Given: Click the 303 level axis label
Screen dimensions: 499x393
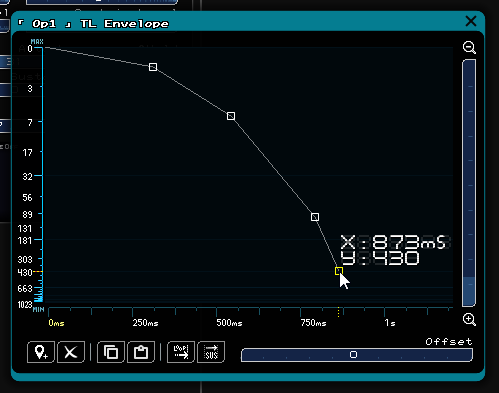Looking at the screenshot, I should pos(25,259).
